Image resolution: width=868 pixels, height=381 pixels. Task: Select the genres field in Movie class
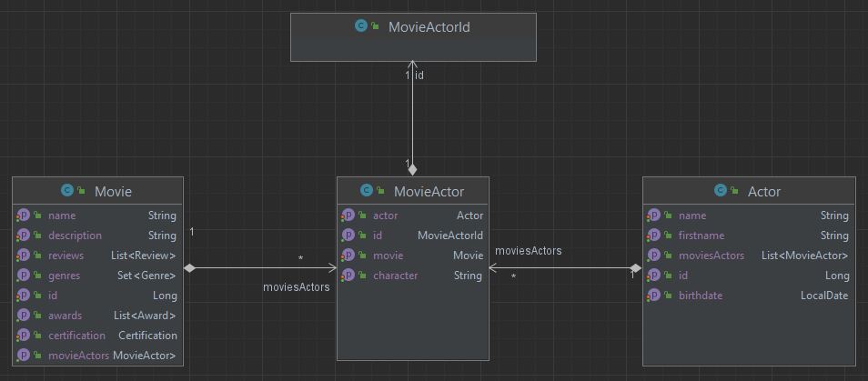[64, 276]
